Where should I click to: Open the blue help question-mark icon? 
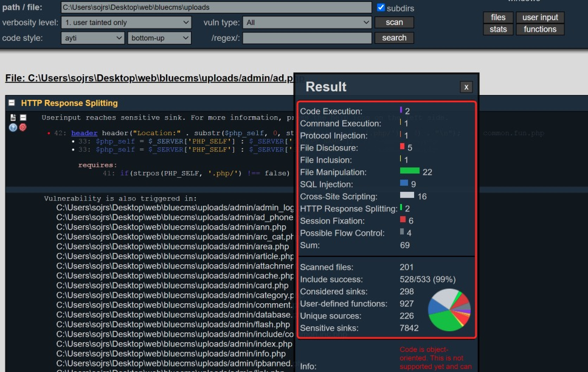pos(13,128)
